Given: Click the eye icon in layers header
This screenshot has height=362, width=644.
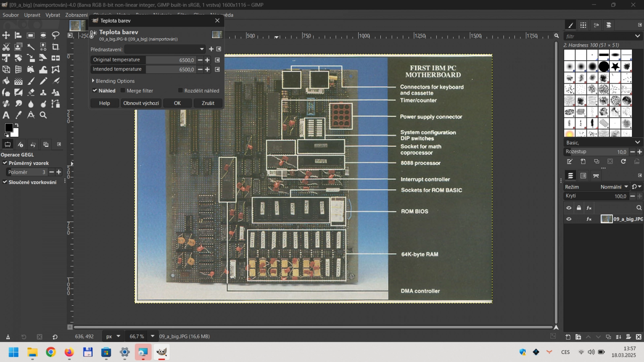Looking at the screenshot, I should click(569, 208).
